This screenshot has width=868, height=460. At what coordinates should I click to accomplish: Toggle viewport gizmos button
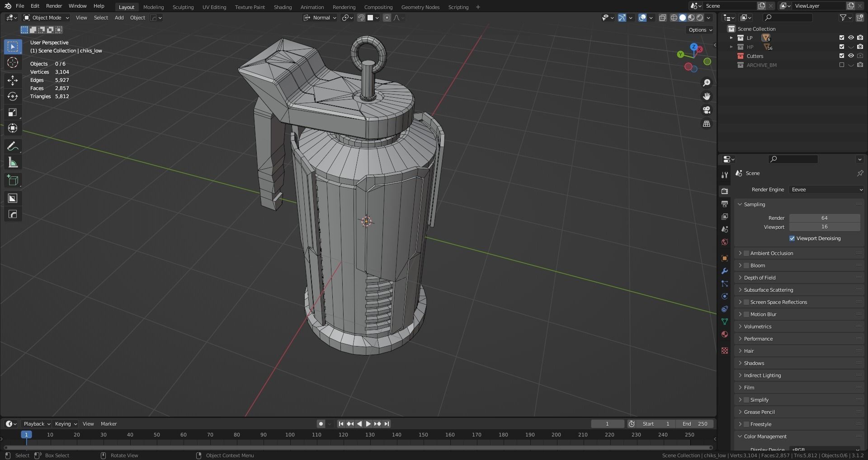click(x=622, y=18)
